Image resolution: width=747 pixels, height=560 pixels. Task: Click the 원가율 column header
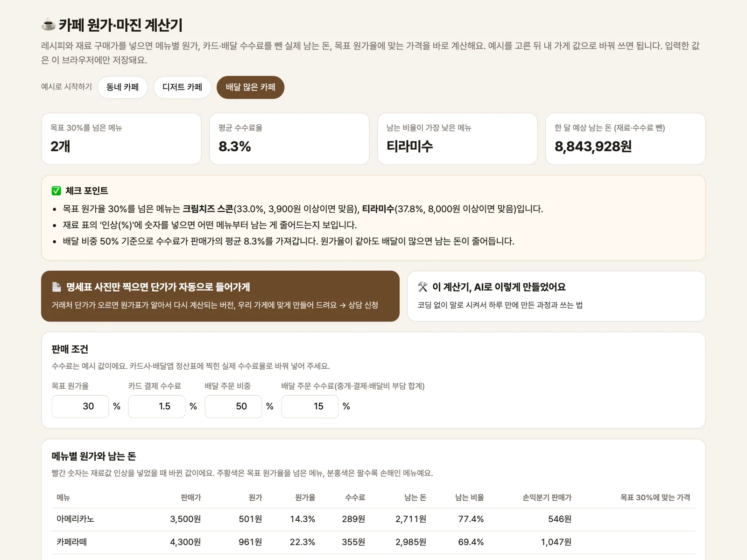pyautogui.click(x=305, y=497)
